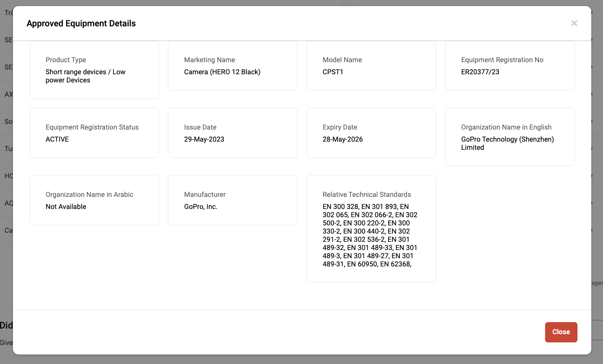Click the Marketing Name label

[210, 60]
